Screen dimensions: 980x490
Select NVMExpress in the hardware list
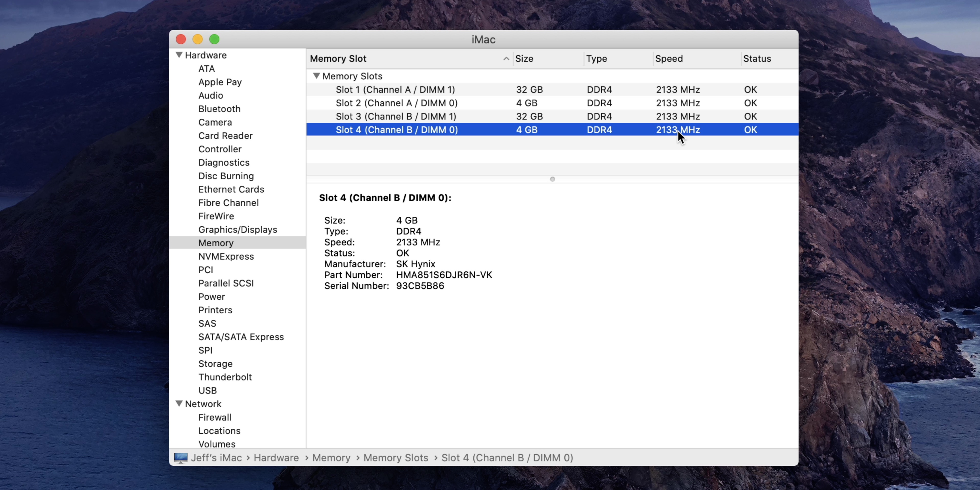226,256
